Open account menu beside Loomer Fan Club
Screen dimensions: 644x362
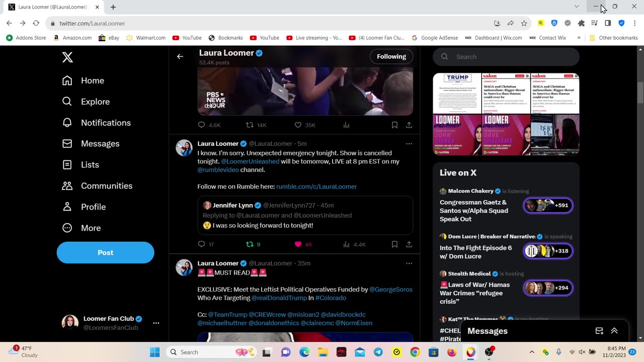pyautogui.click(x=156, y=323)
